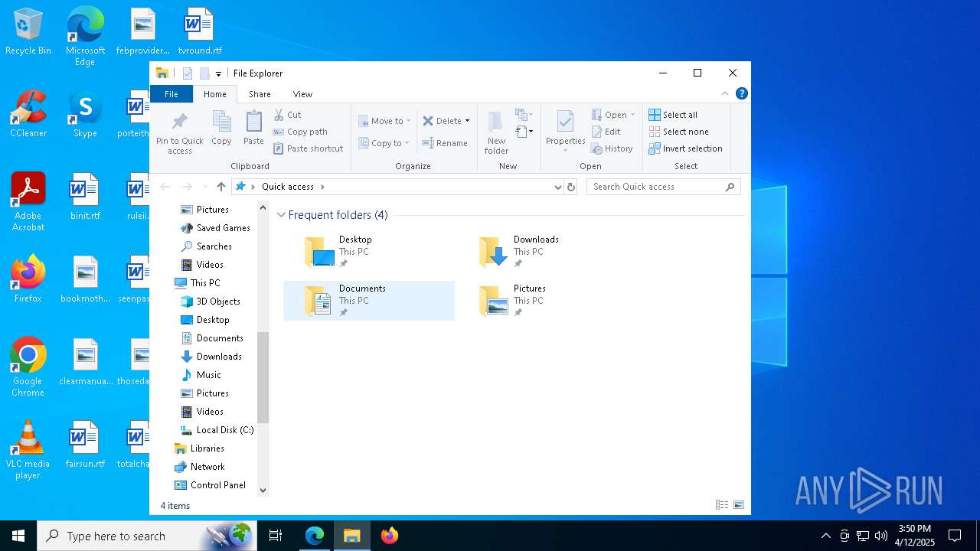Switch to Details view icon in status bar
Image resolution: width=980 pixels, height=551 pixels.
(721, 505)
